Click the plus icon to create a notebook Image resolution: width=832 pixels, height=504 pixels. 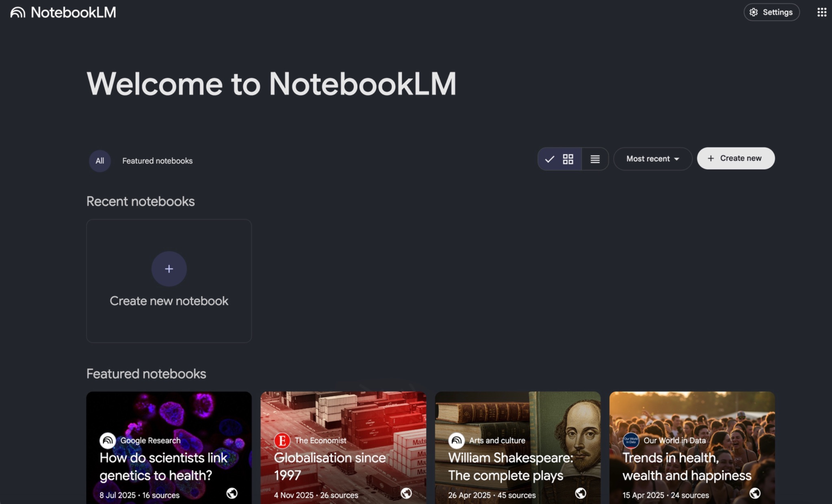coord(169,268)
